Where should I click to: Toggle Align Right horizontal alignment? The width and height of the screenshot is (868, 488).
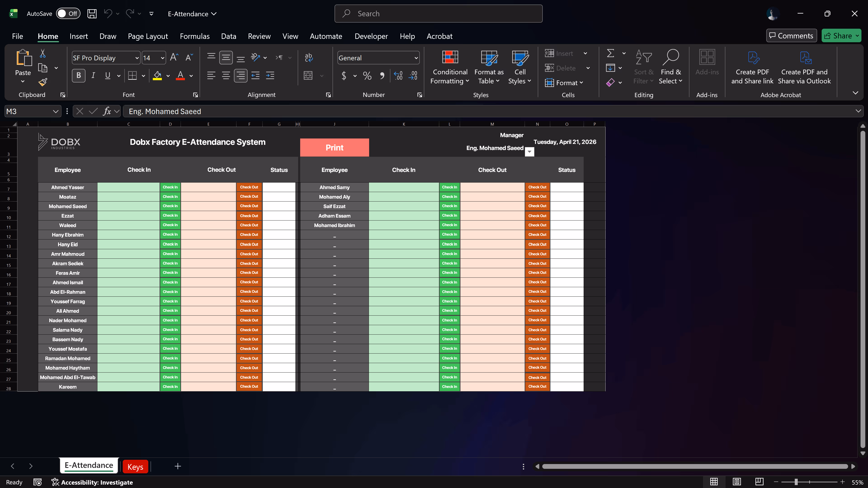coord(241,75)
